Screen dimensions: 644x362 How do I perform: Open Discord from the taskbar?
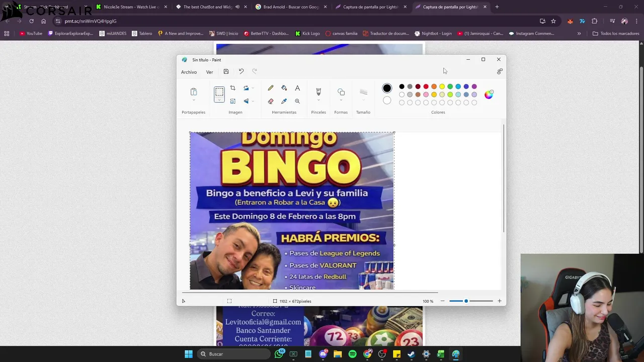[x=323, y=354]
